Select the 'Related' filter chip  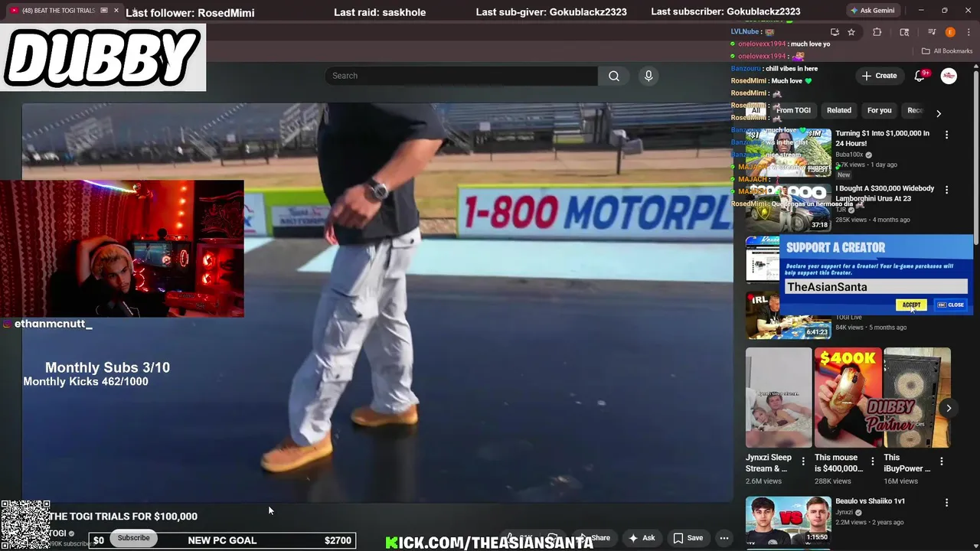(x=839, y=110)
